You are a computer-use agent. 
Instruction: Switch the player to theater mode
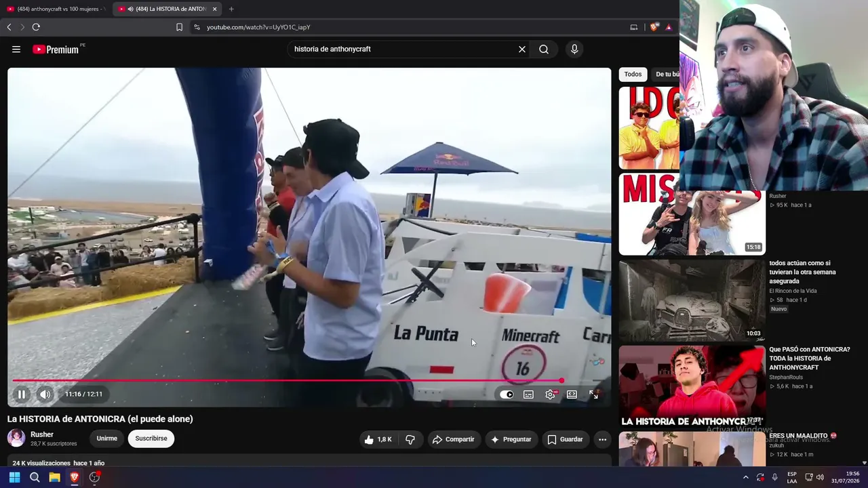tap(572, 394)
